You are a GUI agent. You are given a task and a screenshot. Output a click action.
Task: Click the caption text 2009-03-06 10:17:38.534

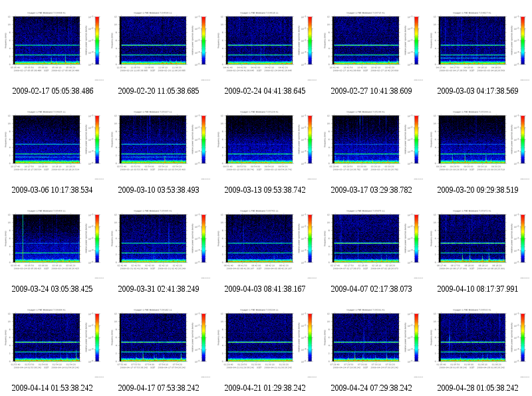(x=53, y=190)
